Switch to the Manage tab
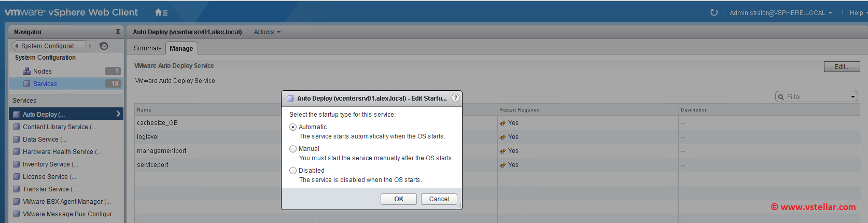 (x=181, y=49)
